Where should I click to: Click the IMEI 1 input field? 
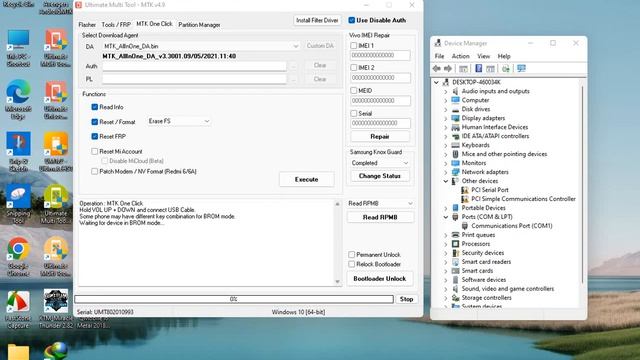pyautogui.click(x=380, y=55)
